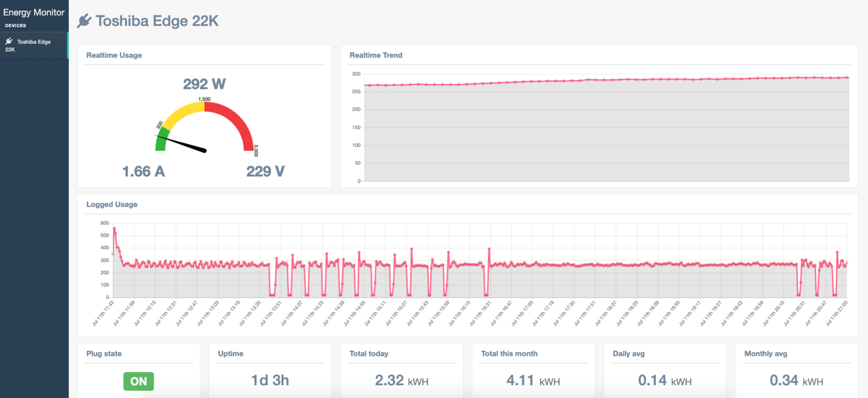Select Toshiba Edge 22K device in sidebar
This screenshot has height=398, width=868.
pos(34,45)
